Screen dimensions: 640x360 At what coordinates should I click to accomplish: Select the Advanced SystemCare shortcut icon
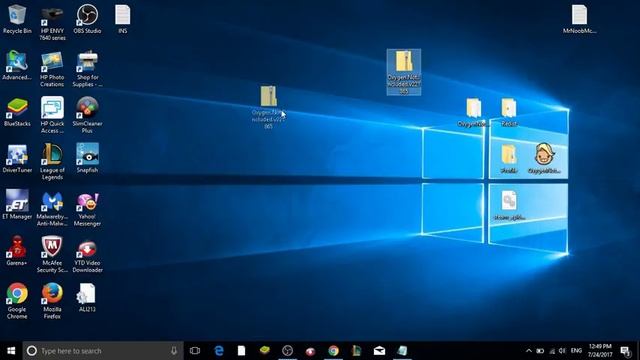pyautogui.click(x=17, y=65)
